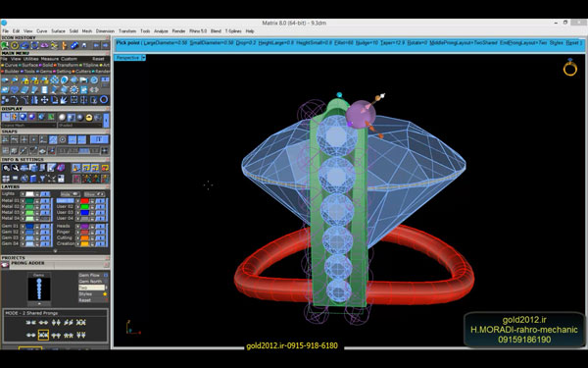588x368 pixels.
Task: Open the Curve menu in menu bar
Action: (41, 31)
